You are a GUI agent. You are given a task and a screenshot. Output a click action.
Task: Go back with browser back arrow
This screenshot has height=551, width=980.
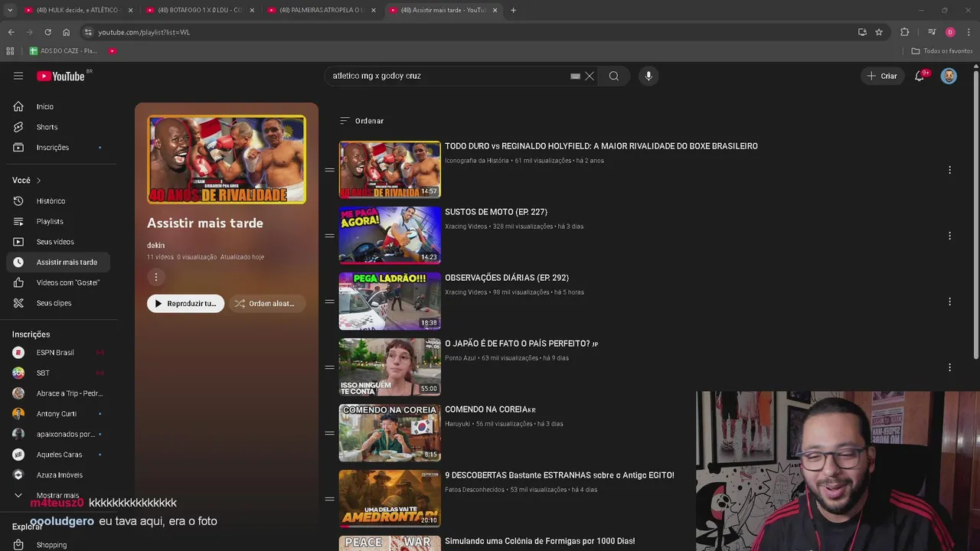coord(11,32)
